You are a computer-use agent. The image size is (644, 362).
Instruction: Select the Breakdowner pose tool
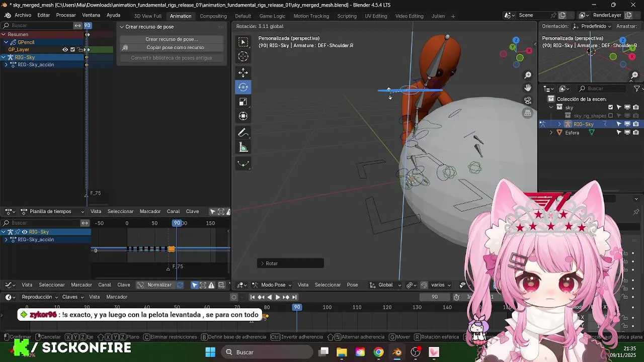(243, 163)
